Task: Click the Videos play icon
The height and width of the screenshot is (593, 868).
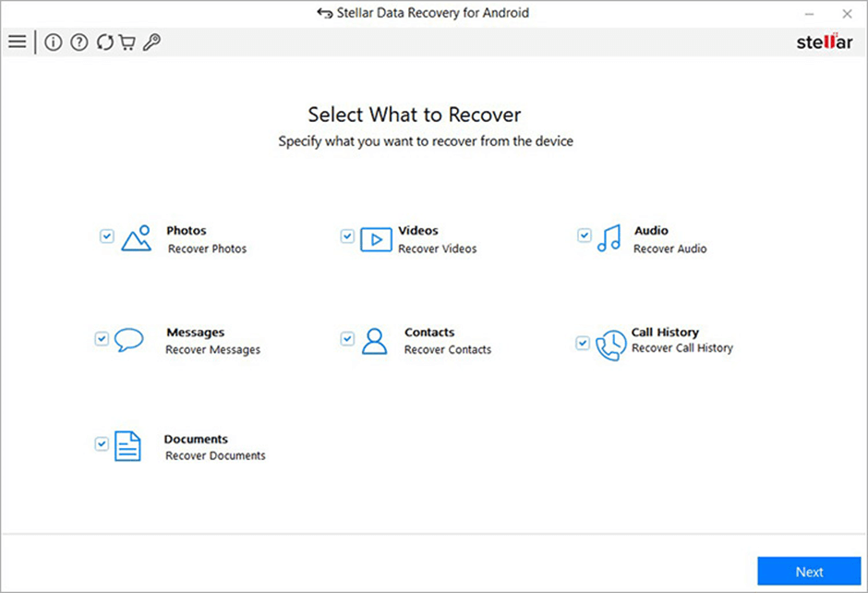Action: pyautogui.click(x=376, y=239)
